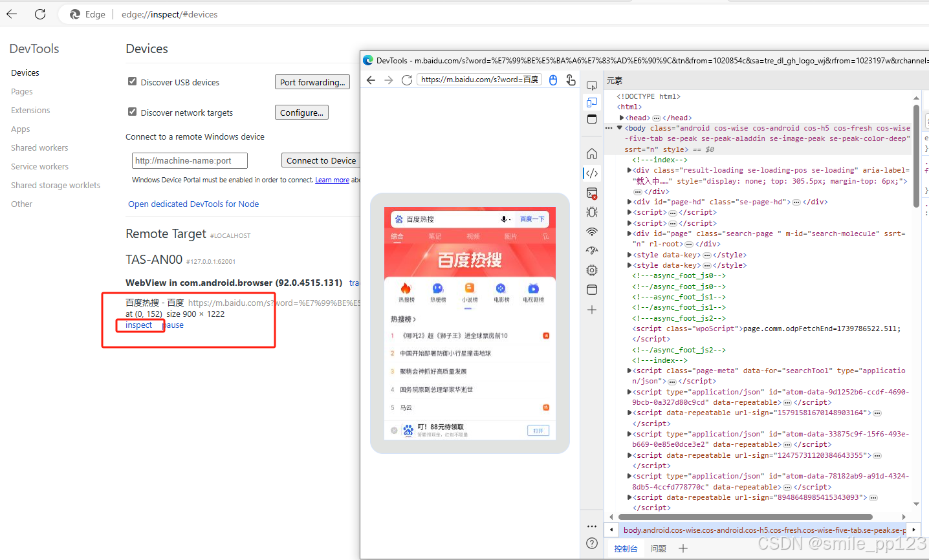Open the Performance gauge tool
The width and height of the screenshot is (929, 560).
click(592, 251)
